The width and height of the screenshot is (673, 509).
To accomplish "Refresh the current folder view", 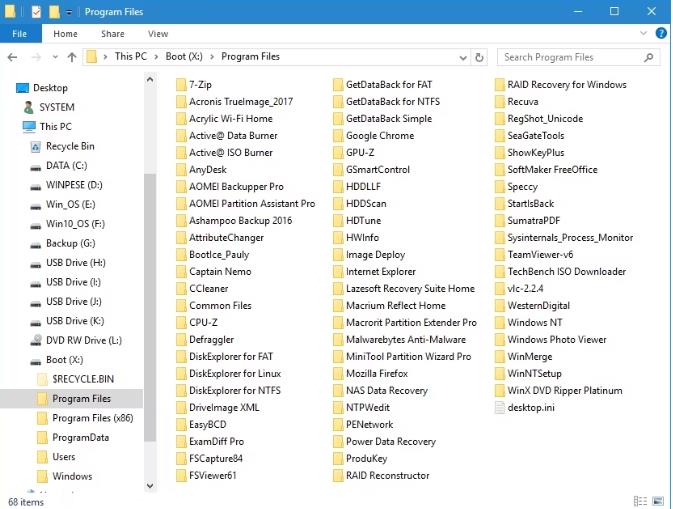I will point(480,58).
